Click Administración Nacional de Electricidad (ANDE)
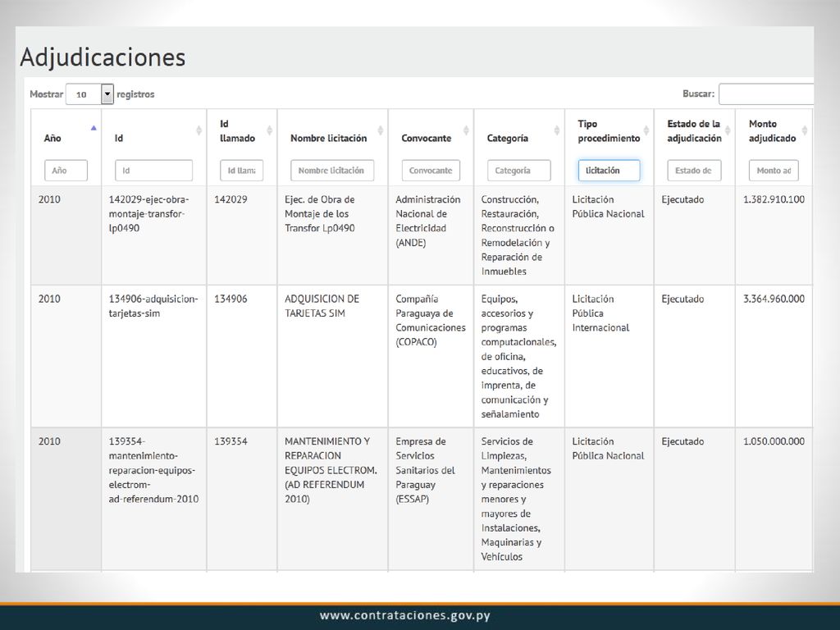Viewport: 840px width, 630px height. [427, 221]
